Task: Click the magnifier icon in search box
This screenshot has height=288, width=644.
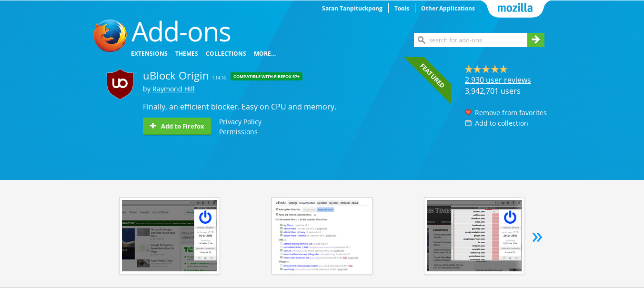Action: coord(421,40)
